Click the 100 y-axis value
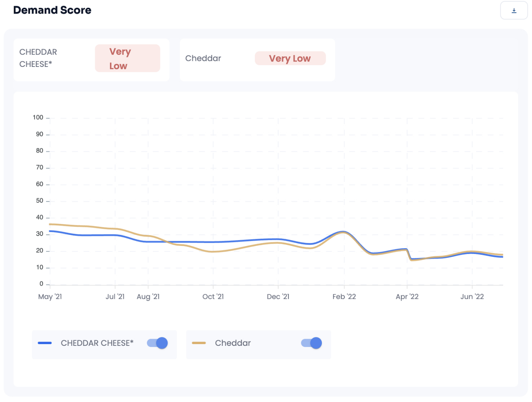 coord(38,117)
